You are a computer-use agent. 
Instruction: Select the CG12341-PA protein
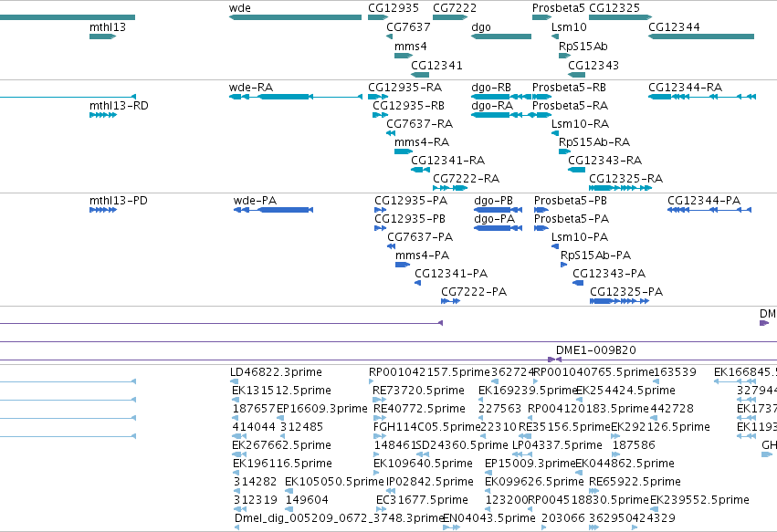coord(418,283)
